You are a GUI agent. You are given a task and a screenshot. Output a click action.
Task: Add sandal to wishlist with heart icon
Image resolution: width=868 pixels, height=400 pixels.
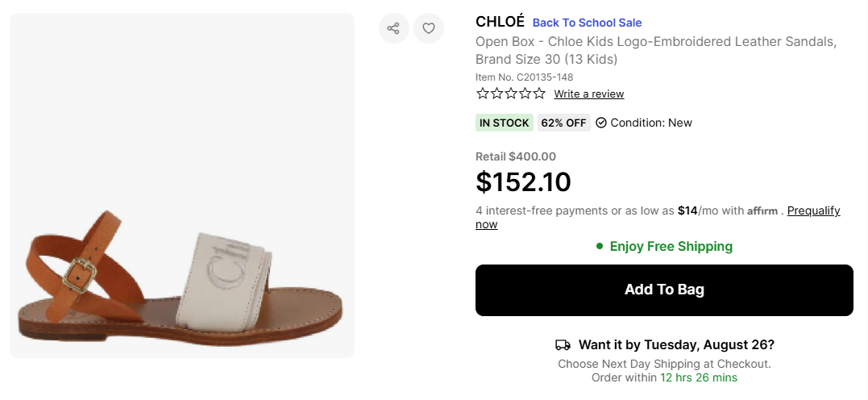[x=429, y=28]
